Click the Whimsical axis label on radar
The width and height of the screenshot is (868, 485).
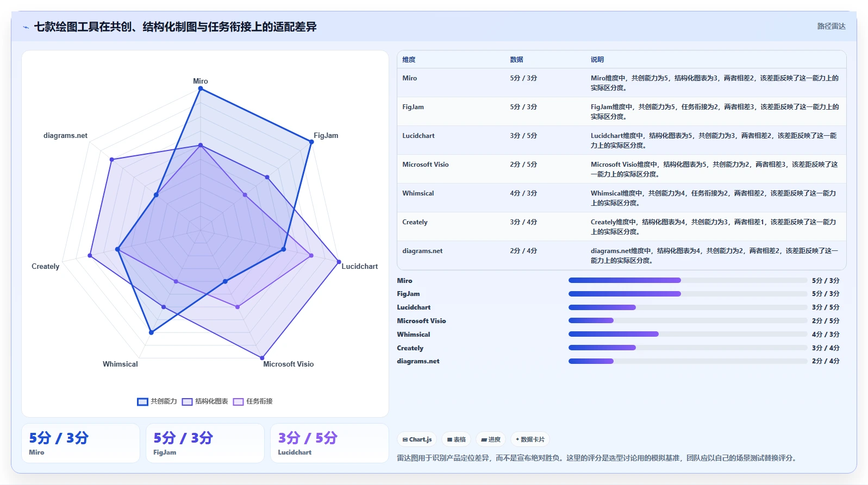[120, 364]
